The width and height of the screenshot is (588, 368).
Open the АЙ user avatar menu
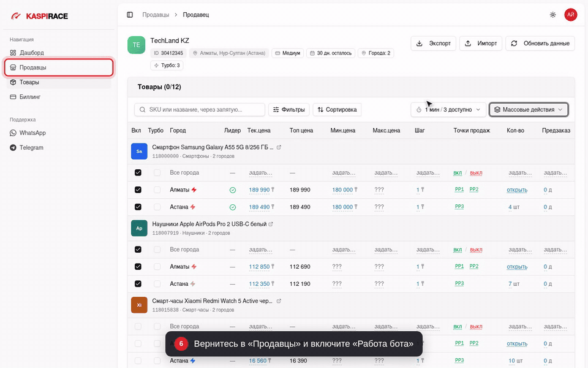(570, 15)
